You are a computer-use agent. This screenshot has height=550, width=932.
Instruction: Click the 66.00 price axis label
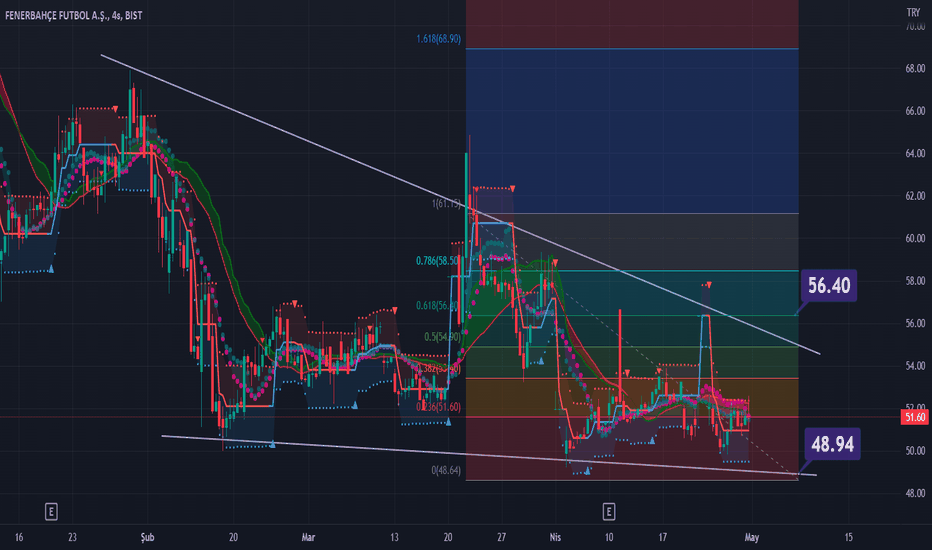(915, 111)
